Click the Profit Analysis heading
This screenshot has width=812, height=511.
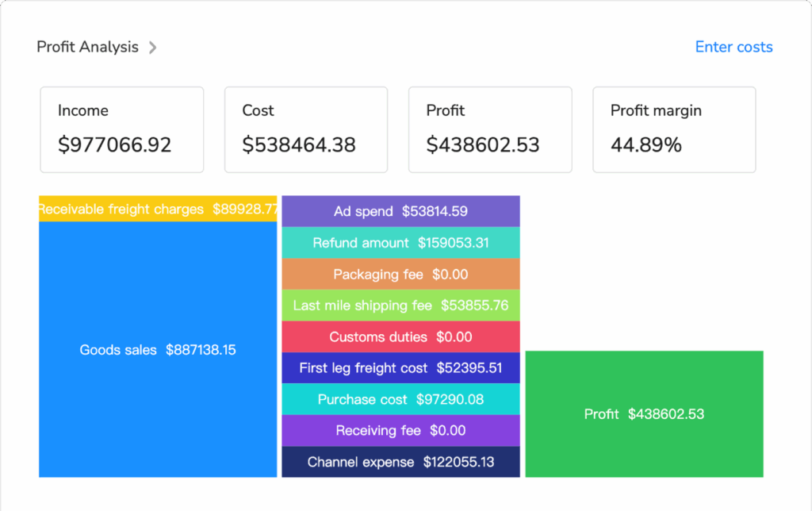click(87, 47)
